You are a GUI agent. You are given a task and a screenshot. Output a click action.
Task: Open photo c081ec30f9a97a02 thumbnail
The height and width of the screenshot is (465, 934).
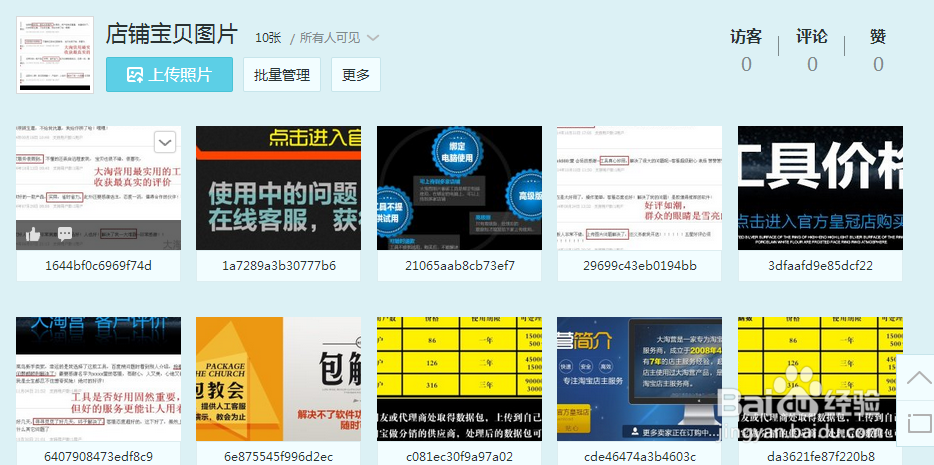pos(459,379)
